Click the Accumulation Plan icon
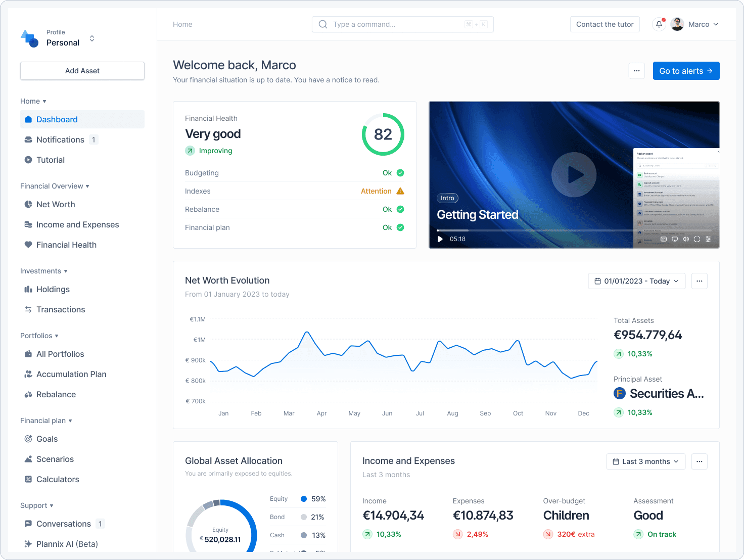744x560 pixels. (x=28, y=374)
